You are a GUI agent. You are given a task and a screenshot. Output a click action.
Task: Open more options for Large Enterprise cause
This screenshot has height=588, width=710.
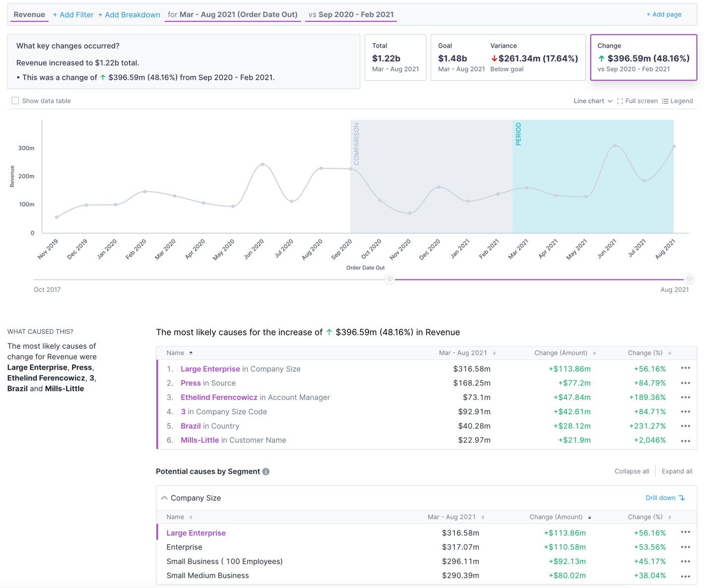[x=685, y=368]
